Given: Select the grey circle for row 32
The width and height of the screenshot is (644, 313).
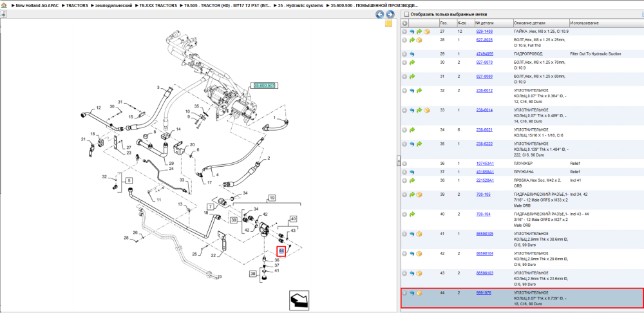Looking at the screenshot, I should (x=404, y=91).
